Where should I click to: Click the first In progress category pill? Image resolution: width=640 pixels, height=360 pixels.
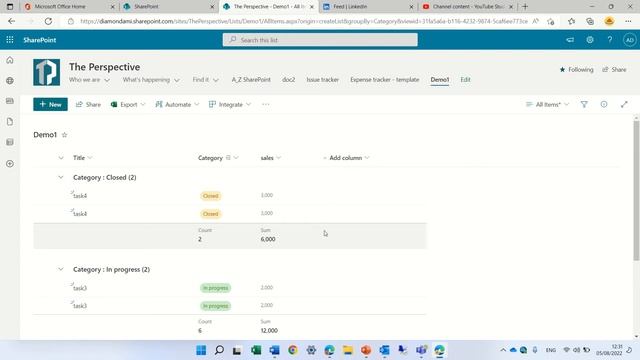(x=216, y=288)
